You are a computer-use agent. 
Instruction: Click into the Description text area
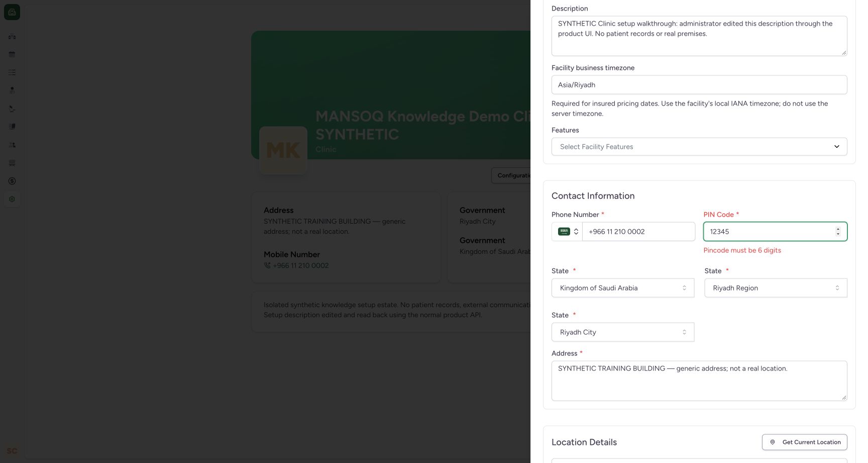coord(699,36)
